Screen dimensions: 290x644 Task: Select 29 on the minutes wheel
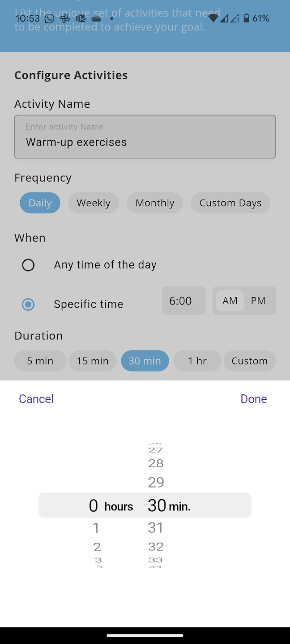(155, 482)
